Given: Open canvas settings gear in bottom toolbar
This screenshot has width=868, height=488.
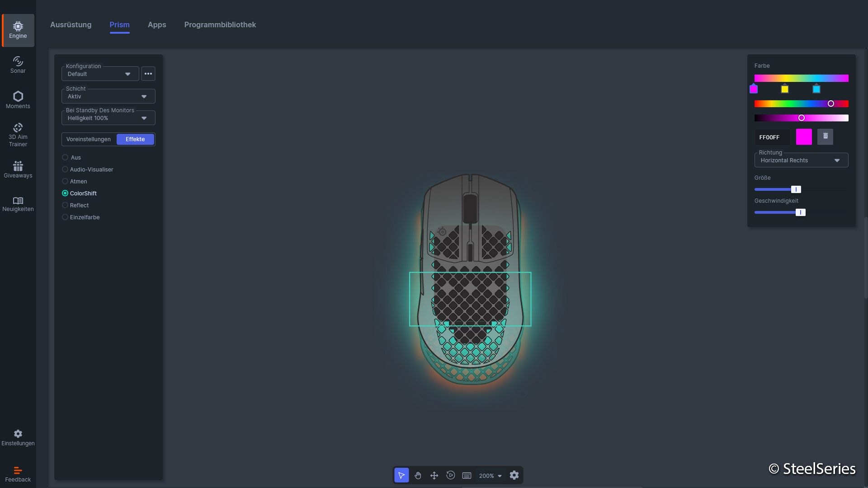Looking at the screenshot, I should pyautogui.click(x=514, y=475).
